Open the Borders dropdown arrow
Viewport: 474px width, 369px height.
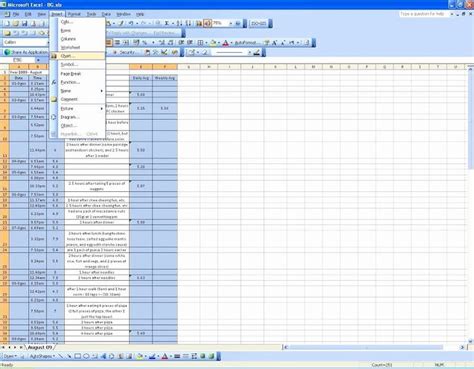[x=206, y=43]
